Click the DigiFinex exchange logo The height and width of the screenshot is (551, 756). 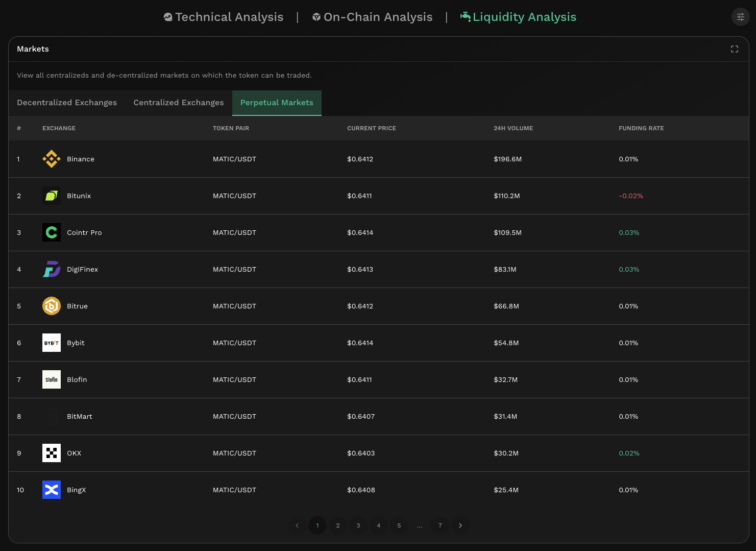click(x=51, y=269)
